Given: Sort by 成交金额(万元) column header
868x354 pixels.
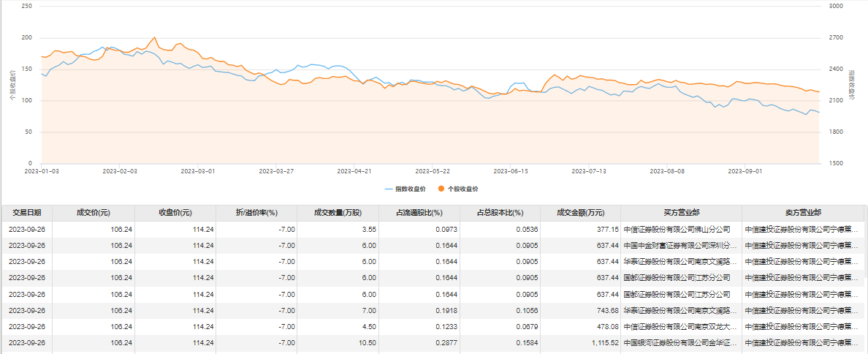Looking at the screenshot, I should pos(581,213).
